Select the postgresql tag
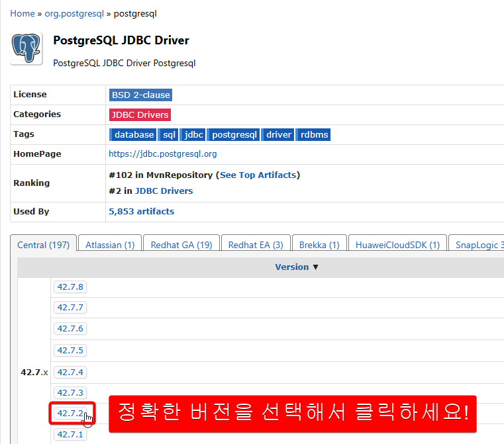 233,134
